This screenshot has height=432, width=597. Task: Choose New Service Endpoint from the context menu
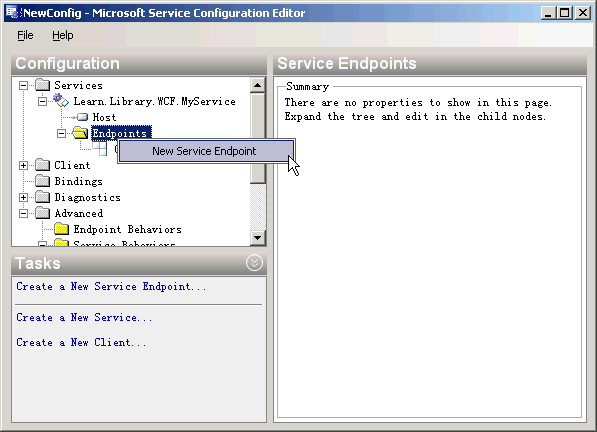coord(206,151)
